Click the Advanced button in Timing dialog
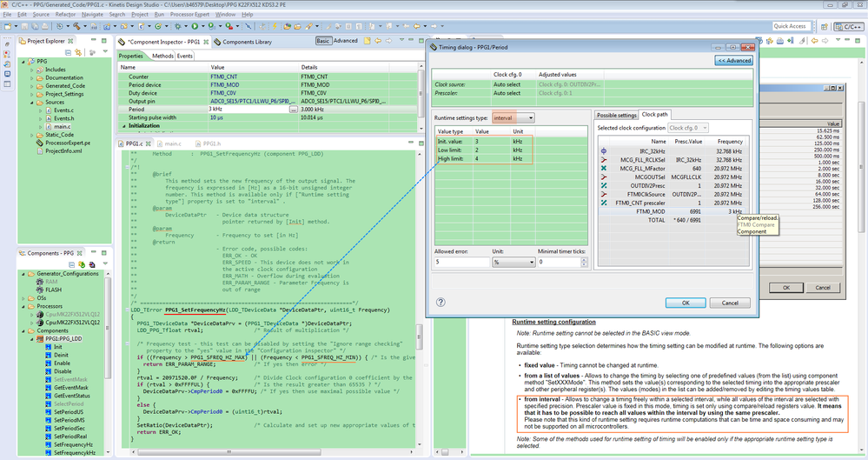Viewport: 868px width, 460px height. click(x=733, y=61)
